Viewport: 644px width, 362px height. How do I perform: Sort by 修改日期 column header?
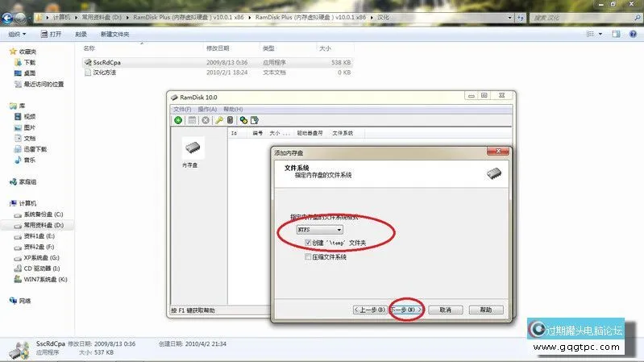click(218, 48)
